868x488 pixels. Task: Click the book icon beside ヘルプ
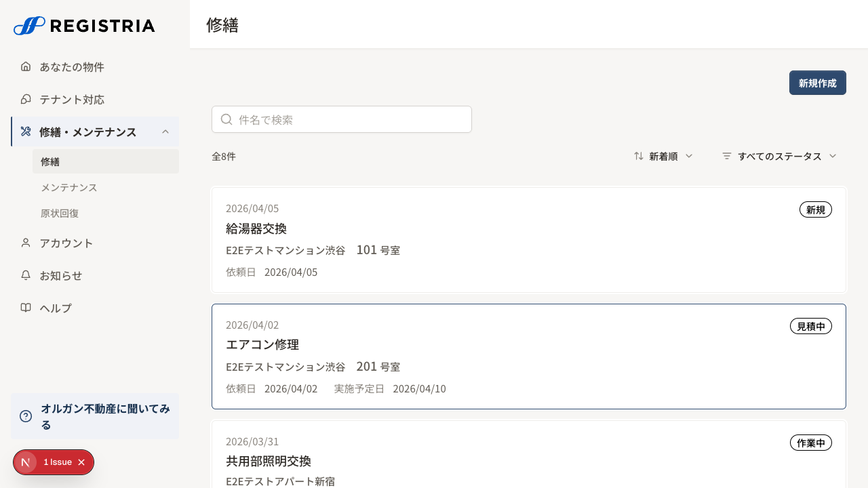click(x=25, y=308)
